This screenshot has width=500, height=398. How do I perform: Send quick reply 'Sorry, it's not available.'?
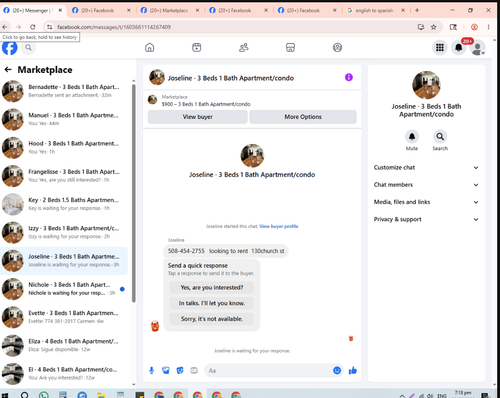(x=212, y=319)
